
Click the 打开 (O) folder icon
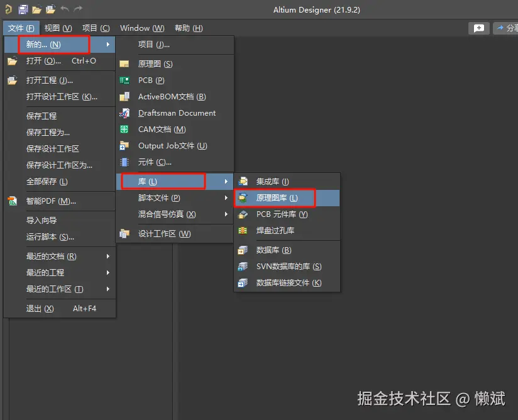12,61
